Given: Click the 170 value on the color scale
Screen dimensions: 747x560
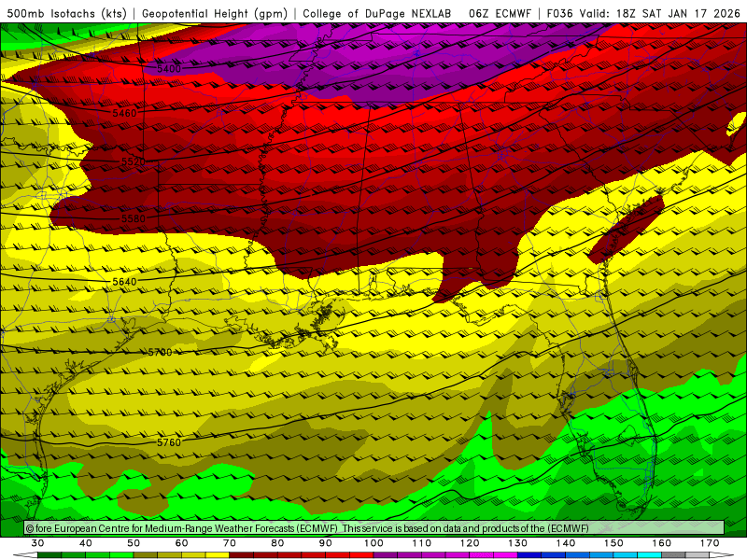Looking at the screenshot, I should click(x=710, y=543).
